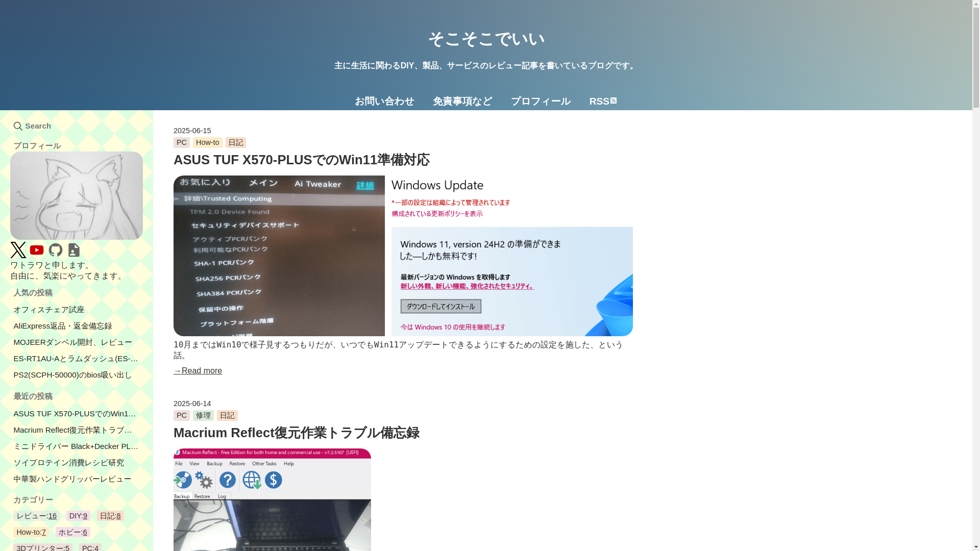Click How-to tag on the ASUS post
Image resolution: width=980 pixels, height=551 pixels.
(x=208, y=142)
